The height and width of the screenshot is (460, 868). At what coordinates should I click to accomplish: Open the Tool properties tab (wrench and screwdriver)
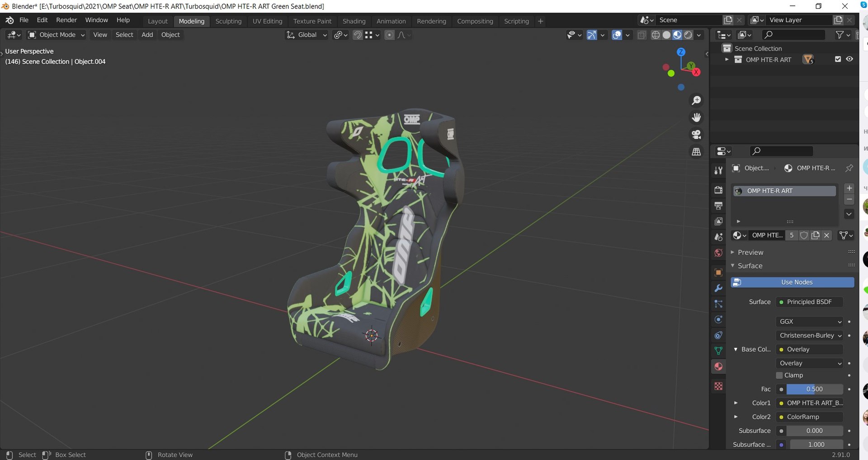pyautogui.click(x=718, y=170)
